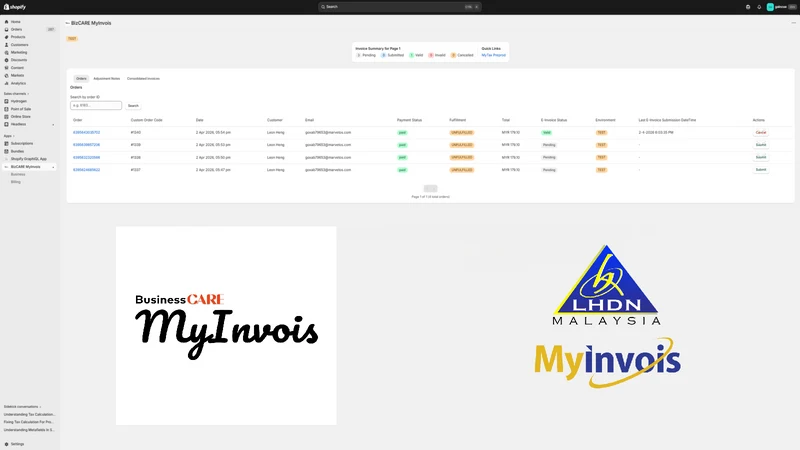Click the Search button beside order ID field
800x450 pixels.
(133, 106)
